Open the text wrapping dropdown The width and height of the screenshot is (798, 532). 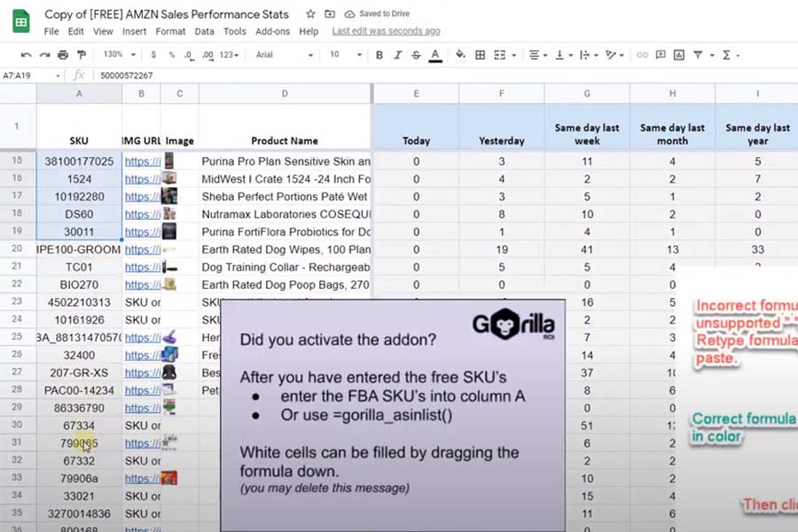click(590, 55)
